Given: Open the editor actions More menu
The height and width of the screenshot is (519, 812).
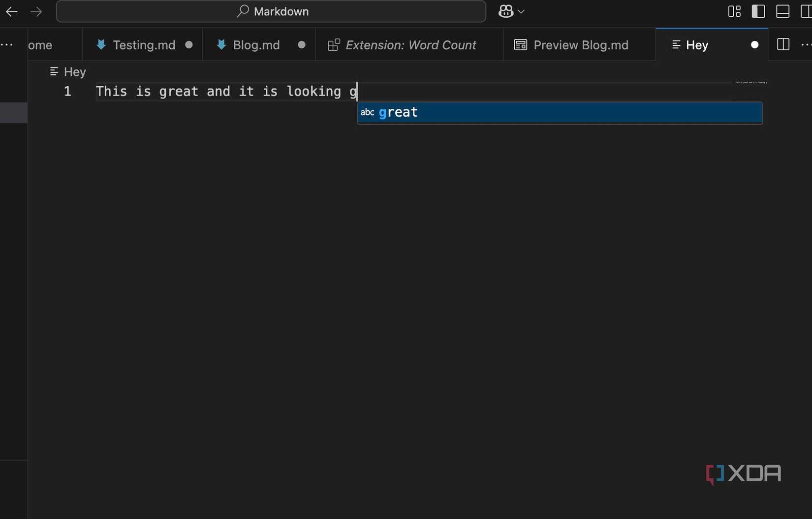Looking at the screenshot, I should click(x=806, y=44).
